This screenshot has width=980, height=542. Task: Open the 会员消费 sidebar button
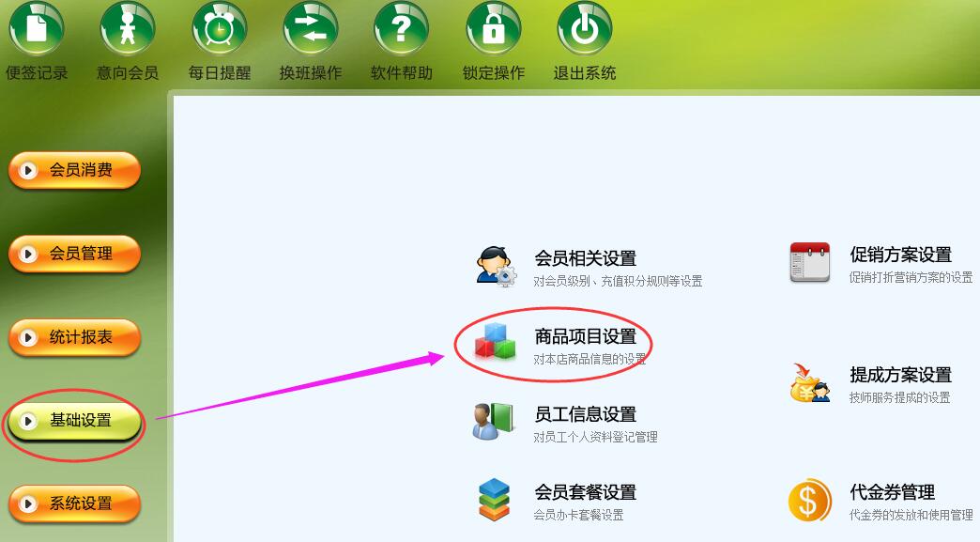[74, 170]
